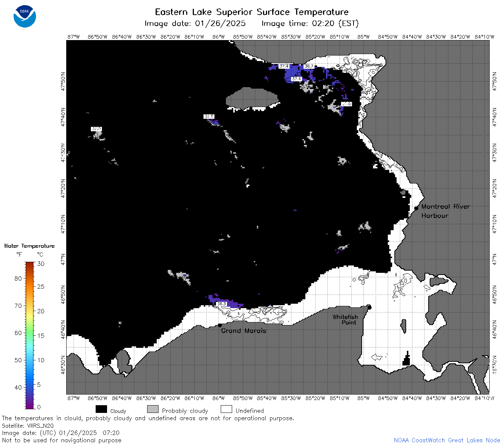Click the 25 Celsius tick label
This screenshot has width=504, height=446.
[x=41, y=286]
